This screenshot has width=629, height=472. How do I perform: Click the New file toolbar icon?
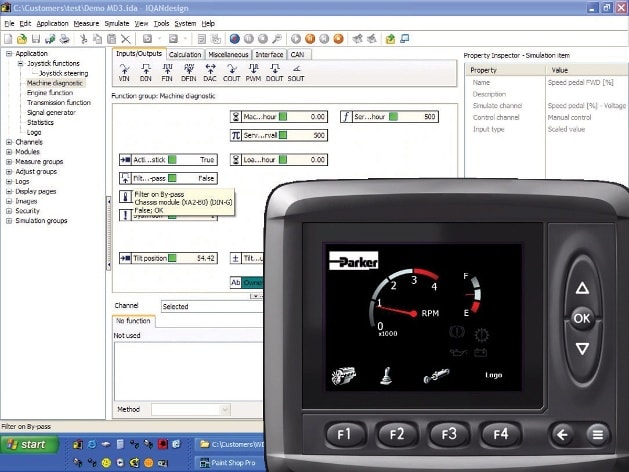8,39
